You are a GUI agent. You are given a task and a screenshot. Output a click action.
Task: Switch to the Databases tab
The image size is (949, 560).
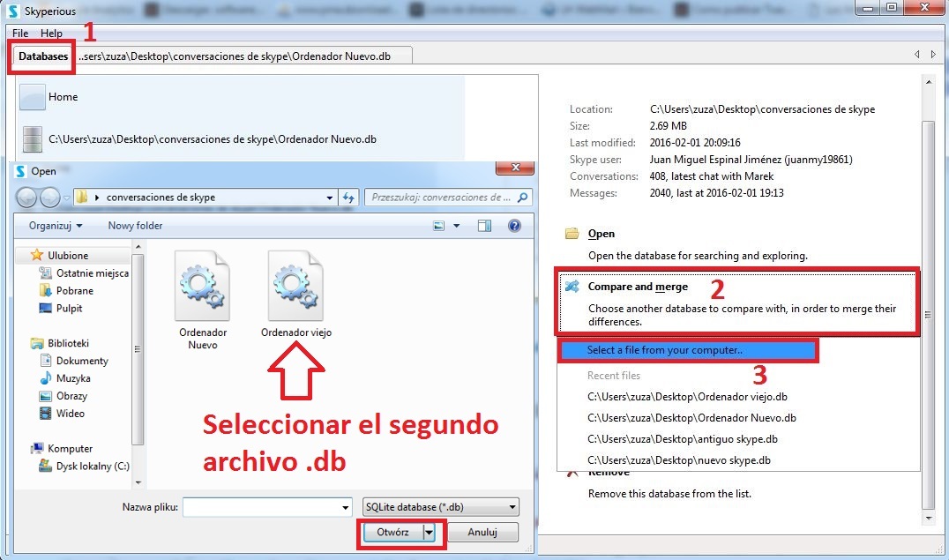[x=43, y=56]
